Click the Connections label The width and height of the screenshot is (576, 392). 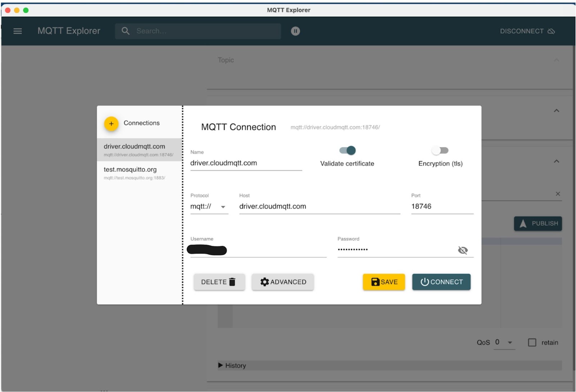point(141,123)
